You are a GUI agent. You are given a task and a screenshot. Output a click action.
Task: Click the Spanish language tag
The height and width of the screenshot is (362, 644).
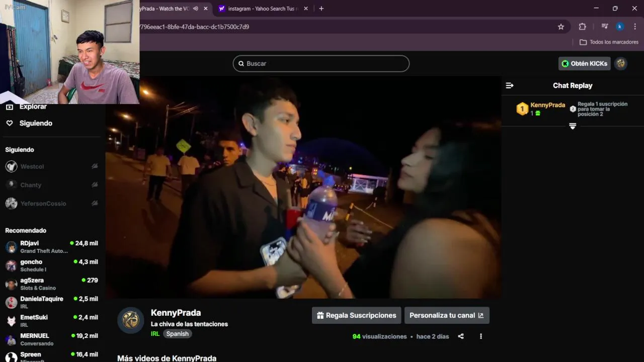coord(178,334)
